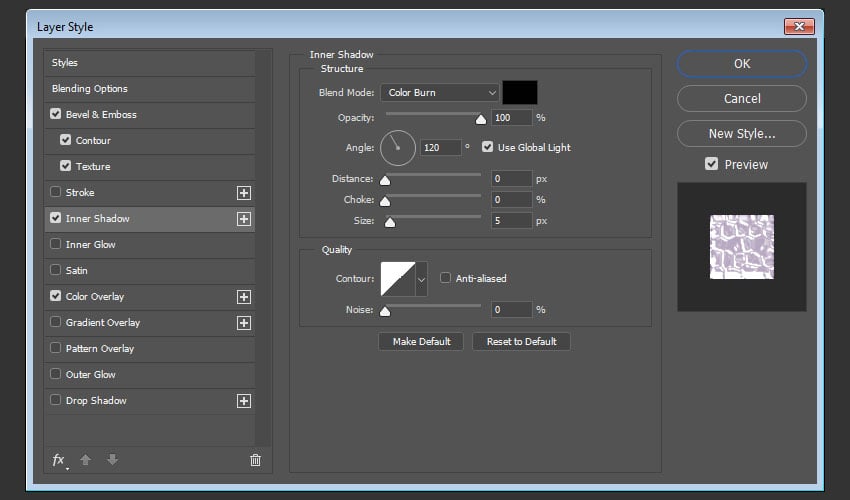
Task: Add another Inner Shadow with plus icon
Action: [x=244, y=219]
